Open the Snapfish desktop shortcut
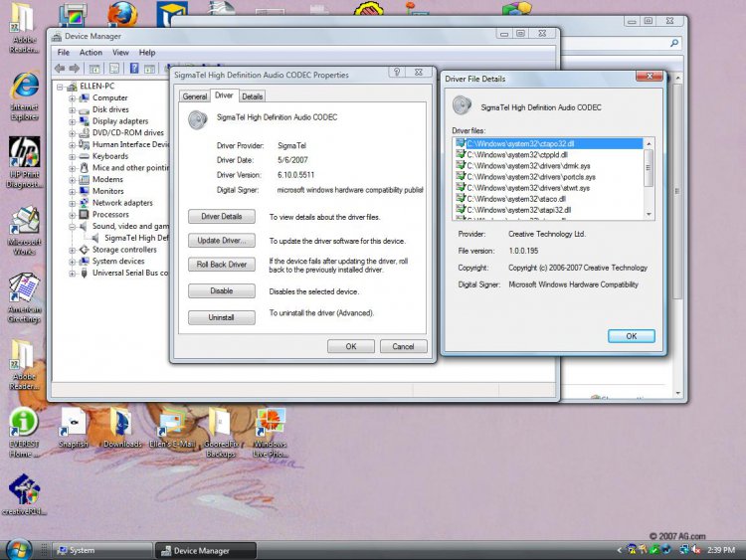 click(74, 429)
